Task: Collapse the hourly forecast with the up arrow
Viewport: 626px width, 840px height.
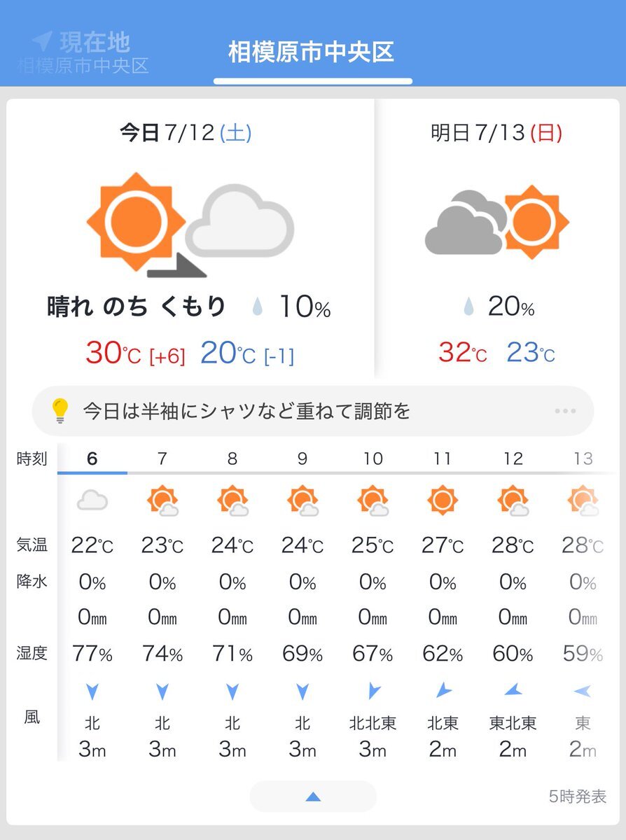Action: pos(313,797)
